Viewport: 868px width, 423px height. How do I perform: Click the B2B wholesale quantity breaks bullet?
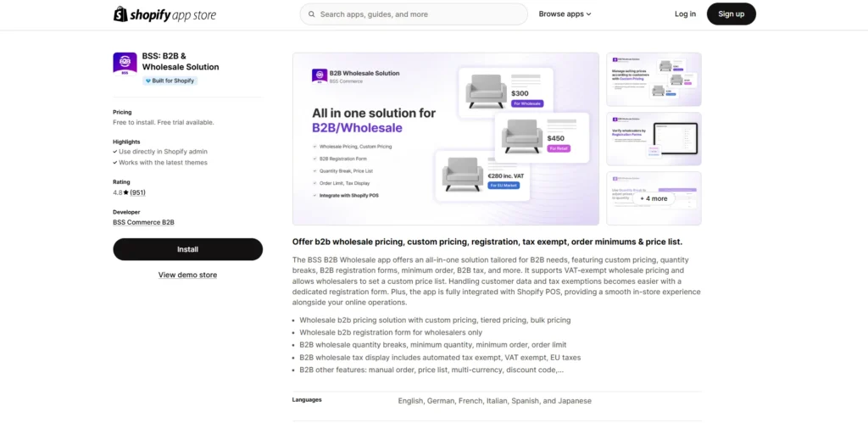pos(433,345)
